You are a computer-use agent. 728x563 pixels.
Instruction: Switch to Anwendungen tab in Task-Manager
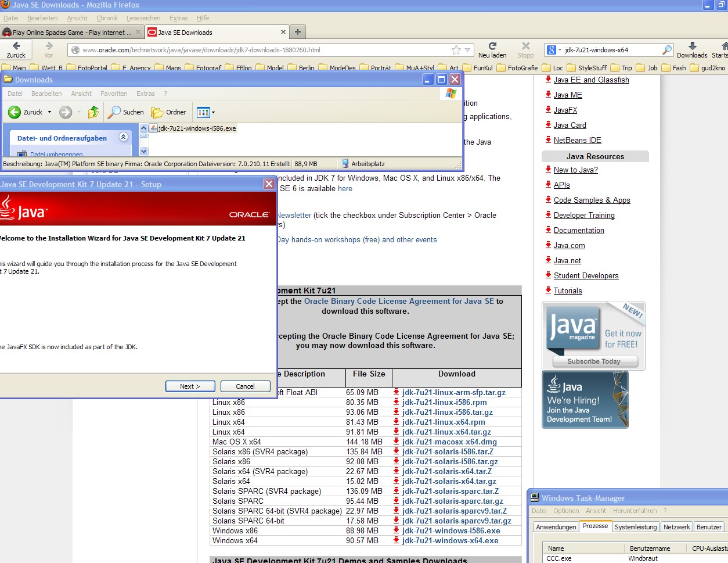pyautogui.click(x=556, y=527)
